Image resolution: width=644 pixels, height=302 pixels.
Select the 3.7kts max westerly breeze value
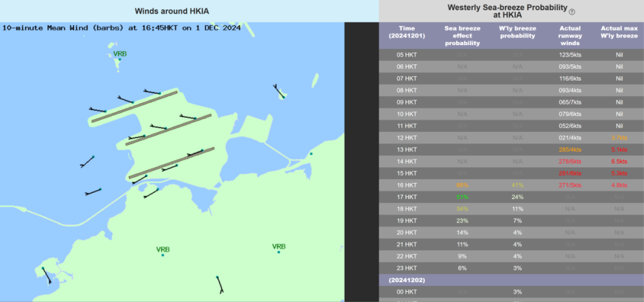pos(619,138)
